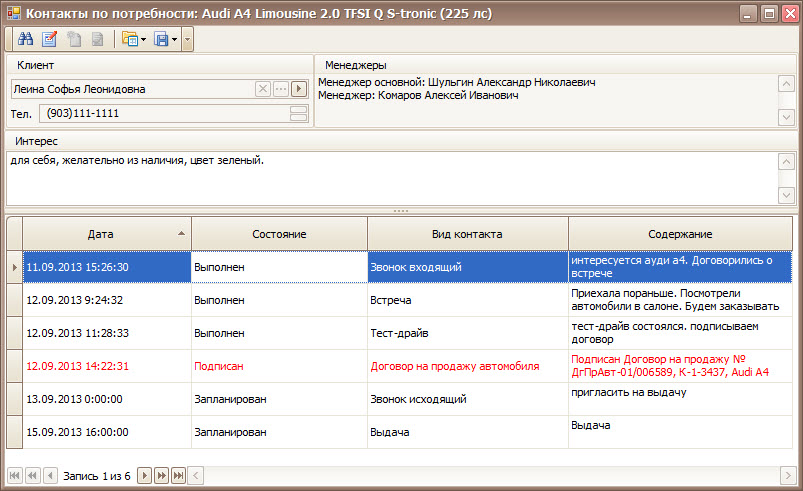Open the save icon dropdown arrow
This screenshot has width=803, height=491.
coord(175,40)
